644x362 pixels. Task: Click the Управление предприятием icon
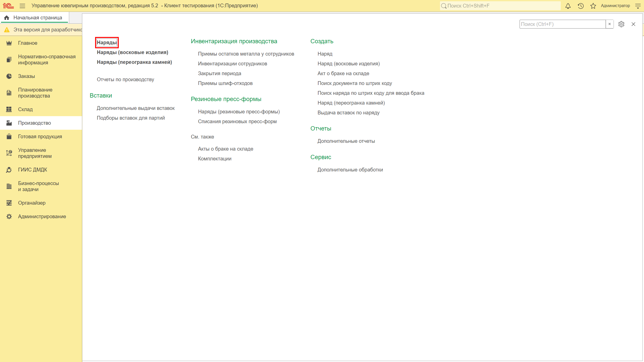9,153
